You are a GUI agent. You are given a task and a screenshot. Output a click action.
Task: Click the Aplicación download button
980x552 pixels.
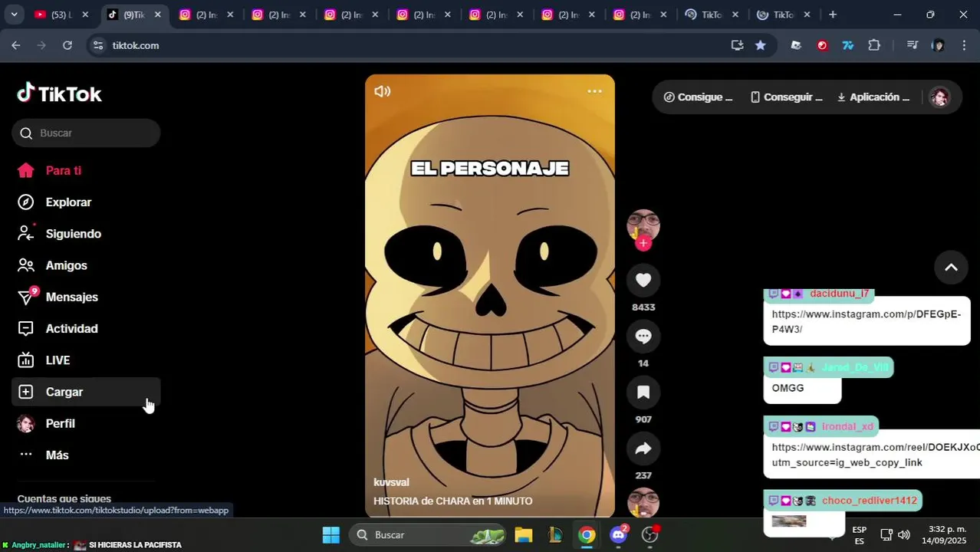(873, 97)
